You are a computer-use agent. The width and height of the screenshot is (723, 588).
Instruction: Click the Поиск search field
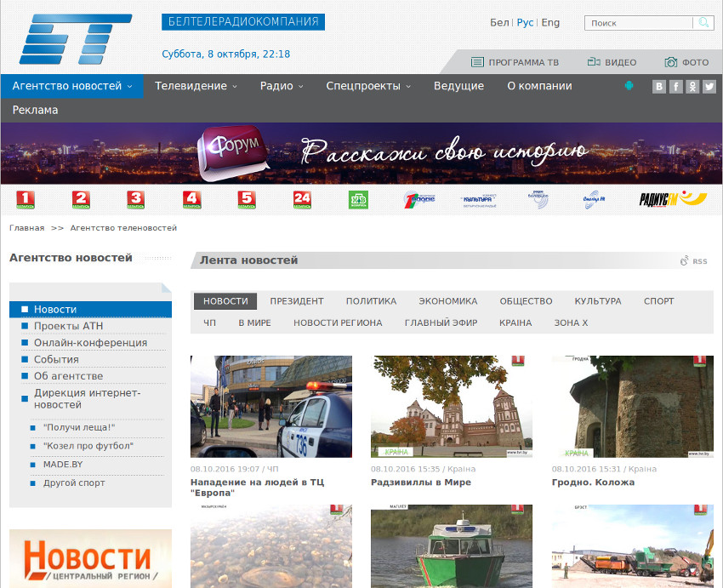639,23
